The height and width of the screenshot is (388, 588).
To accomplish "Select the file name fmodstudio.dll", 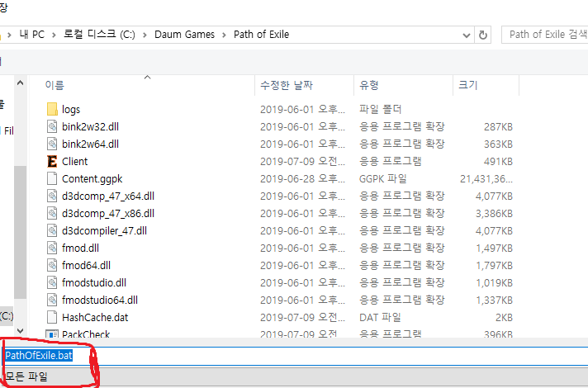I will coord(94,282).
